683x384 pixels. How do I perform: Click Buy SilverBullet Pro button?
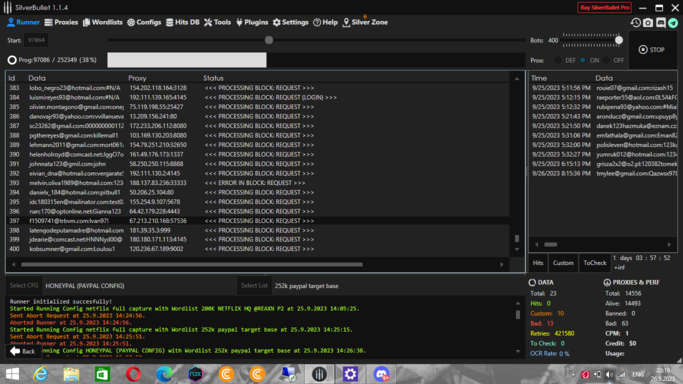coord(604,7)
